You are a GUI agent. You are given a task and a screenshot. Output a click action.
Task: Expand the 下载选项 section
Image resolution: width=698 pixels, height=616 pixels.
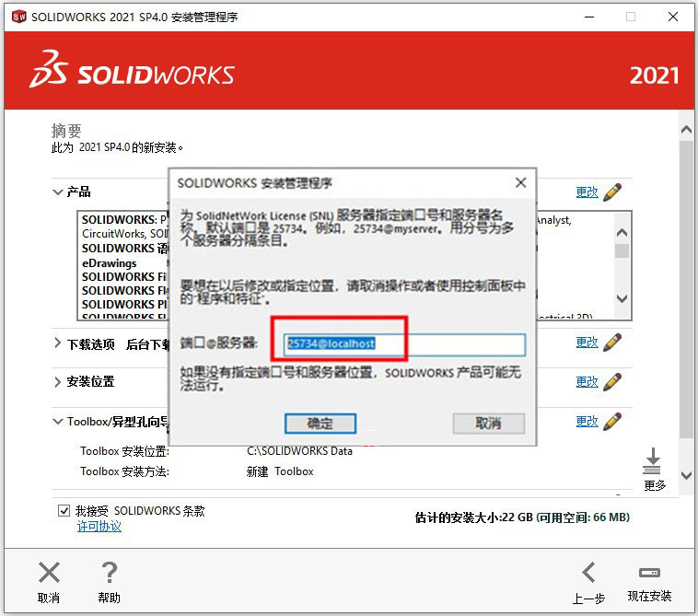pyautogui.click(x=57, y=343)
